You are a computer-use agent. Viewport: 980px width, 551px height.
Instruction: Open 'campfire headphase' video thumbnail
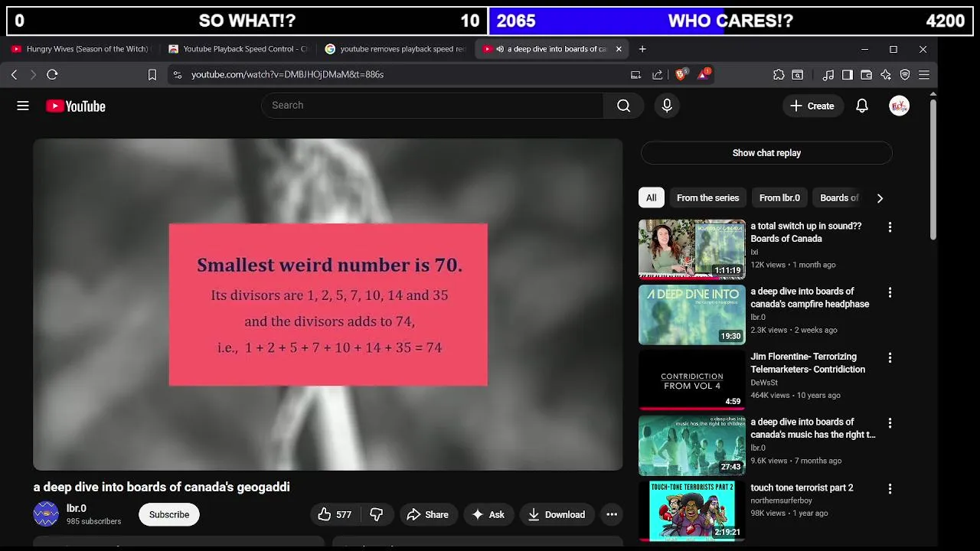click(x=692, y=315)
